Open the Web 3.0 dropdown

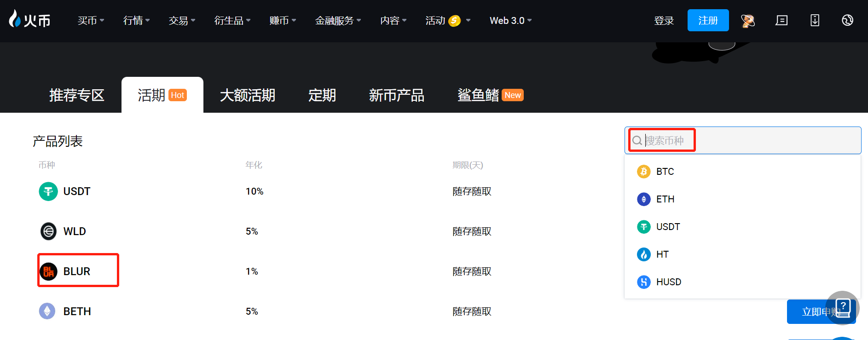(510, 21)
